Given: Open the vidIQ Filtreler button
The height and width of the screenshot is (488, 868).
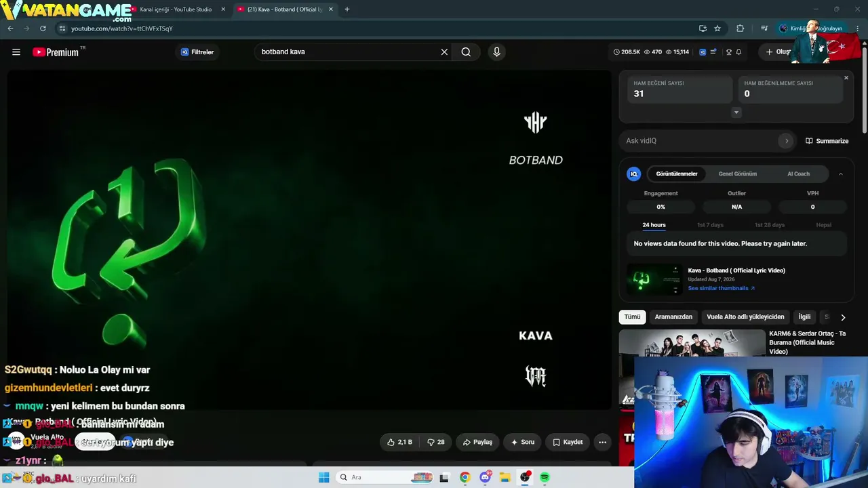Looking at the screenshot, I should coord(197,52).
